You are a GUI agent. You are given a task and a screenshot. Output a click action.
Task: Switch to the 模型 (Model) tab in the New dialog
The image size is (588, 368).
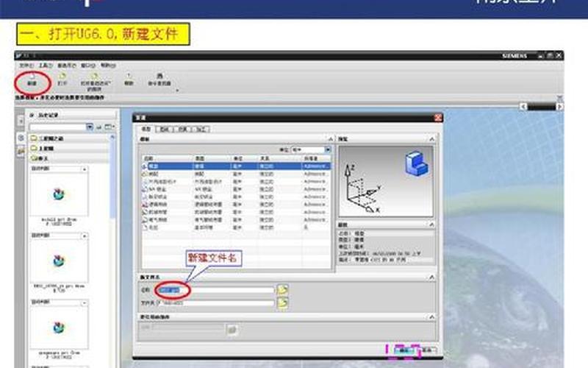[x=146, y=129]
